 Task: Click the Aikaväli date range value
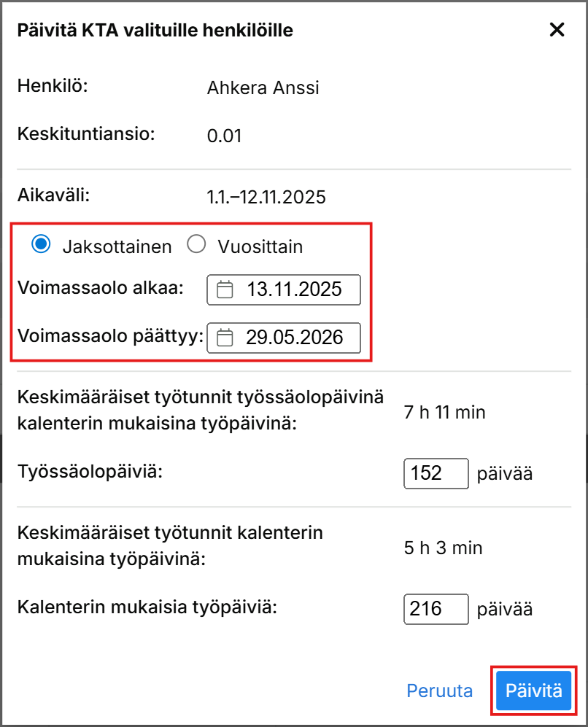pos(266,197)
